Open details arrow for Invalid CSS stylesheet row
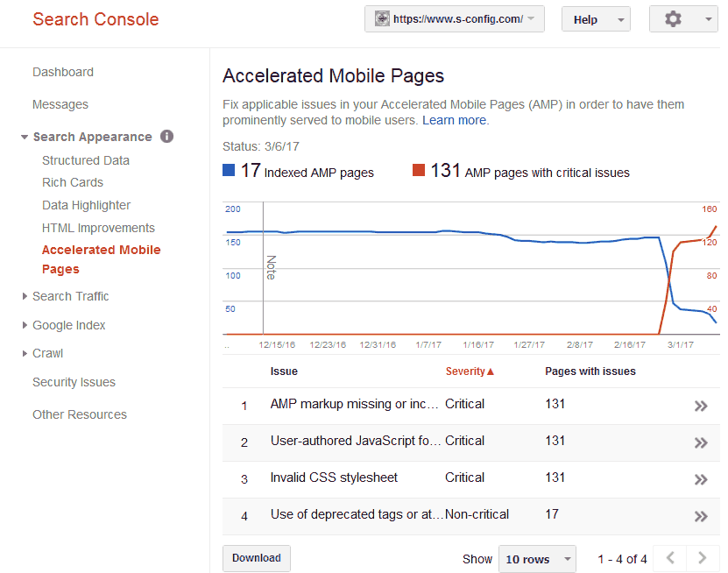The width and height of the screenshot is (728, 573). point(700,479)
